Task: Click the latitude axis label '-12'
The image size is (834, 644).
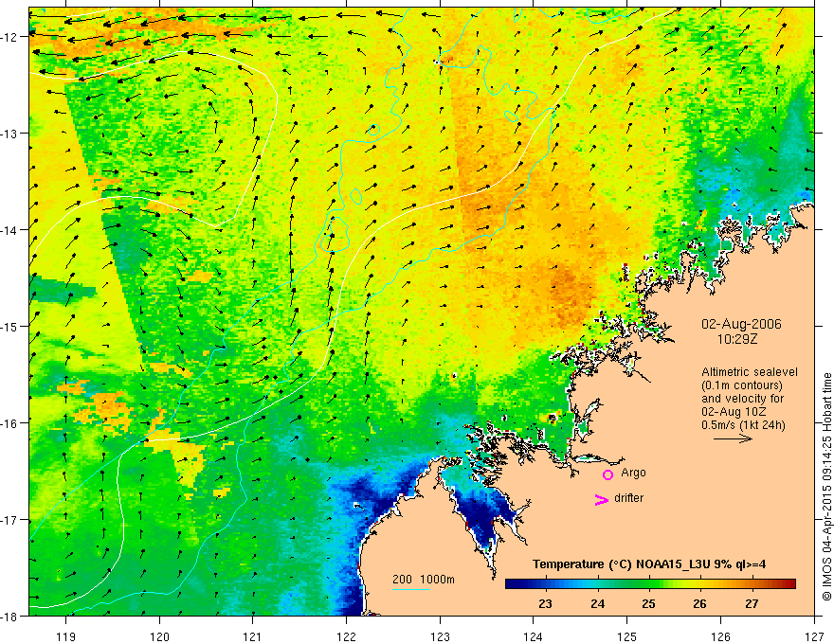Action: (x=10, y=37)
